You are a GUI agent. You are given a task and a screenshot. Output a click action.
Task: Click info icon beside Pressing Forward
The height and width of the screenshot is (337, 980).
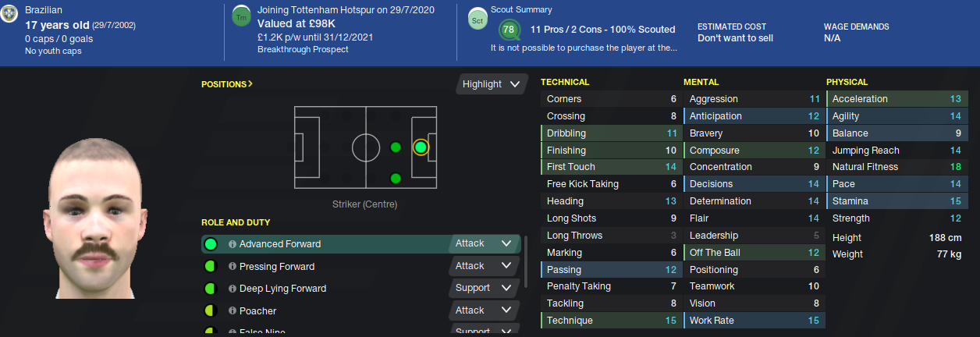click(233, 267)
